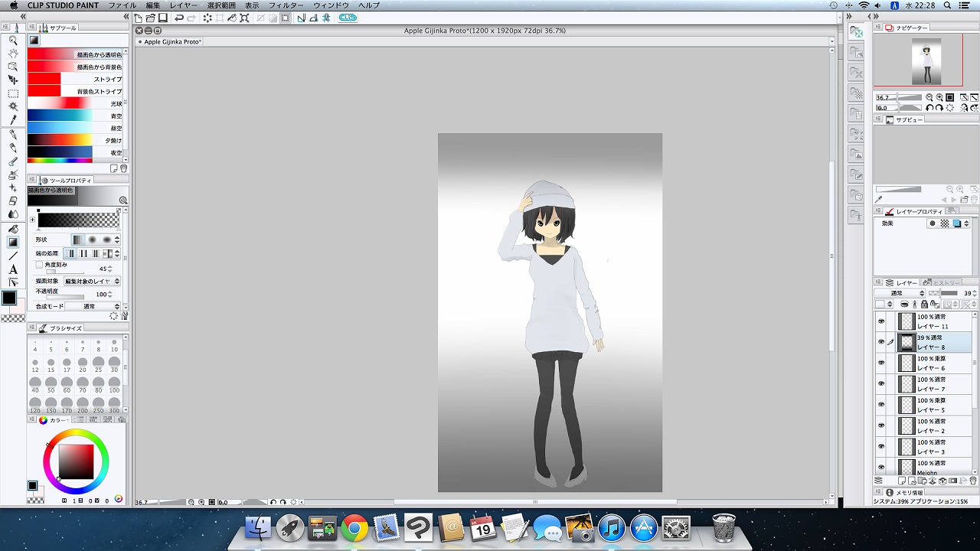Select the ストライプ gradient preset
Image resolution: width=980 pixels, height=551 pixels.
[75, 79]
